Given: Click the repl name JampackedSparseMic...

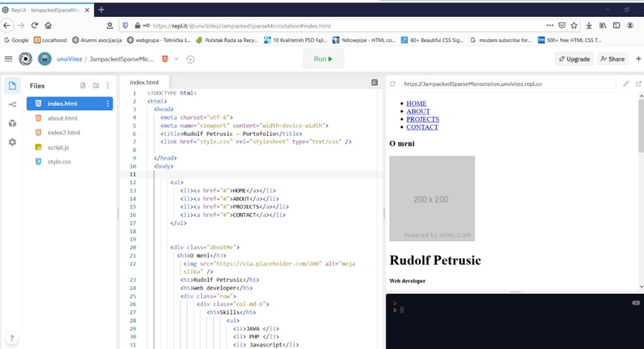Looking at the screenshot, I should pyautogui.click(x=121, y=59).
